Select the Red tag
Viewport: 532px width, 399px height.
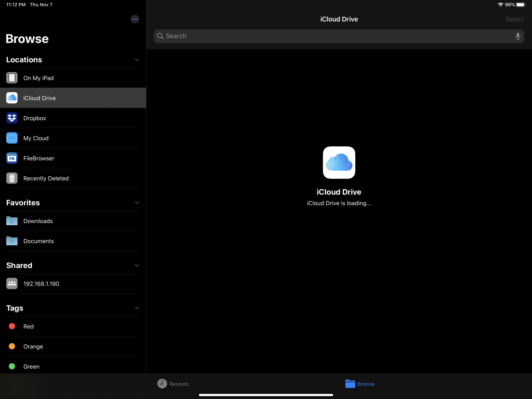pos(28,326)
